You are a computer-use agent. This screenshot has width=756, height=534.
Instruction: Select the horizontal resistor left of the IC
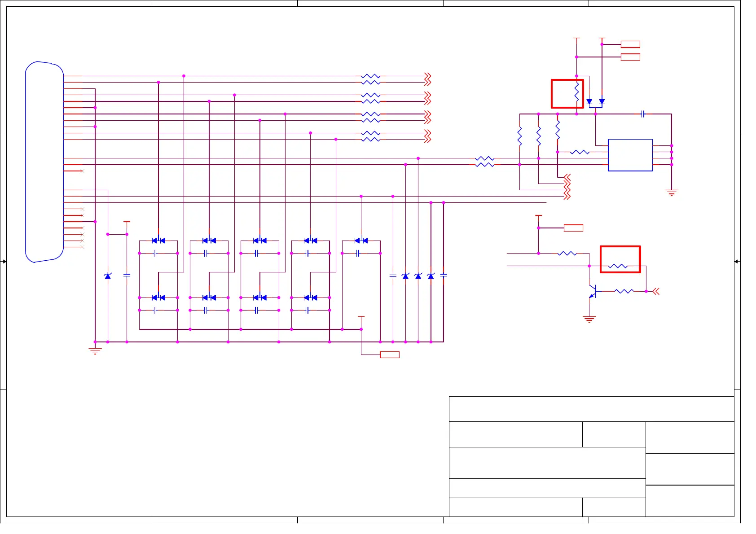(x=580, y=152)
